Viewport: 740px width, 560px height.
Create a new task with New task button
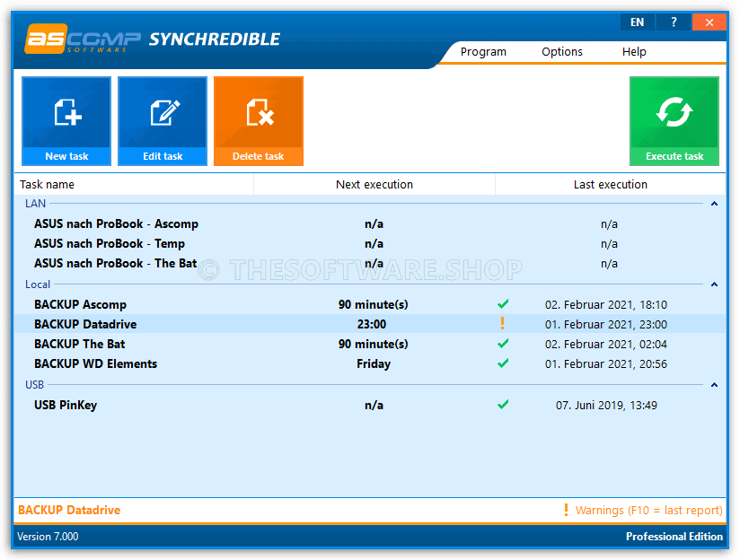pos(66,121)
